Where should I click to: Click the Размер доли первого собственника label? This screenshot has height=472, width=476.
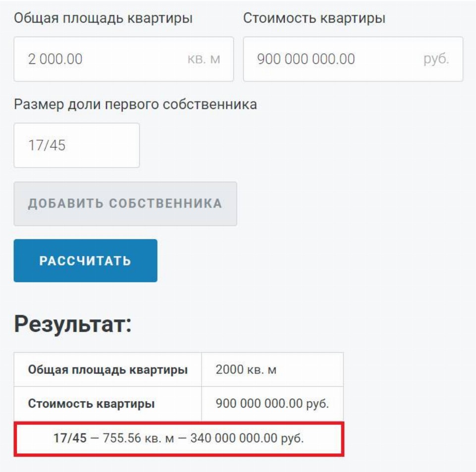click(135, 104)
